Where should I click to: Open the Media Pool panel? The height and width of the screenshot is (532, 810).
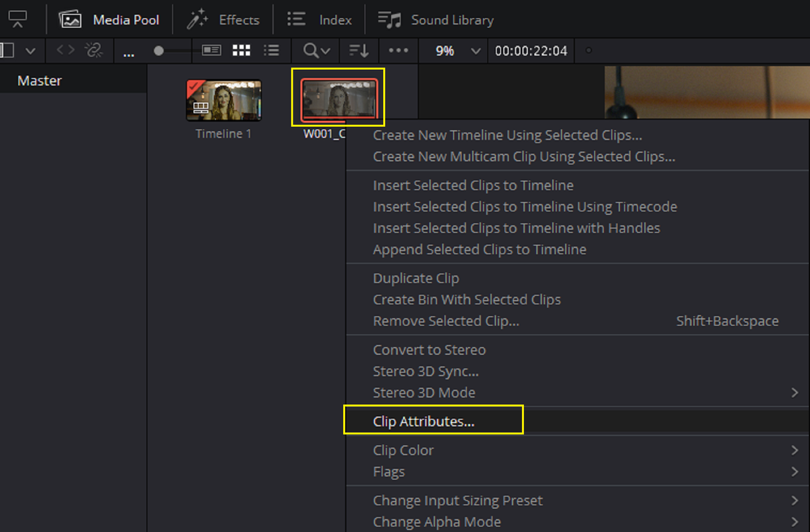point(110,20)
